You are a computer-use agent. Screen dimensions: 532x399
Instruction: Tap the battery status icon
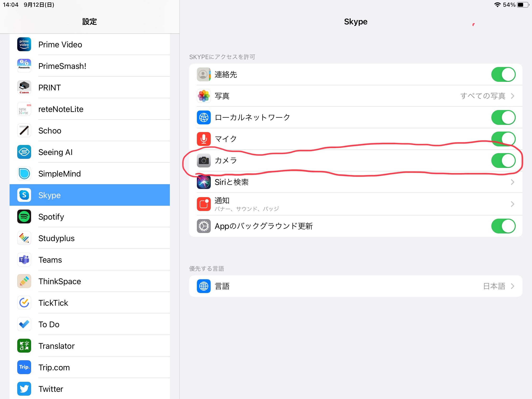point(523,5)
